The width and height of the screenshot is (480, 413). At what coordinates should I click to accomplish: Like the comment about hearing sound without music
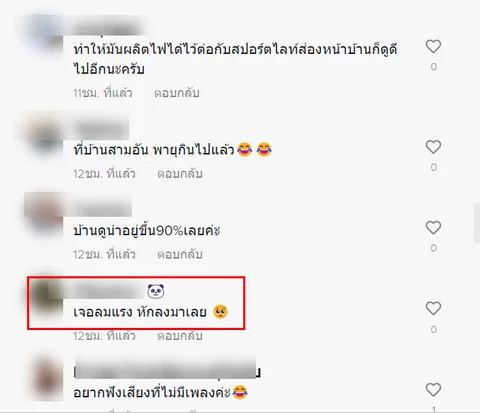tap(433, 390)
